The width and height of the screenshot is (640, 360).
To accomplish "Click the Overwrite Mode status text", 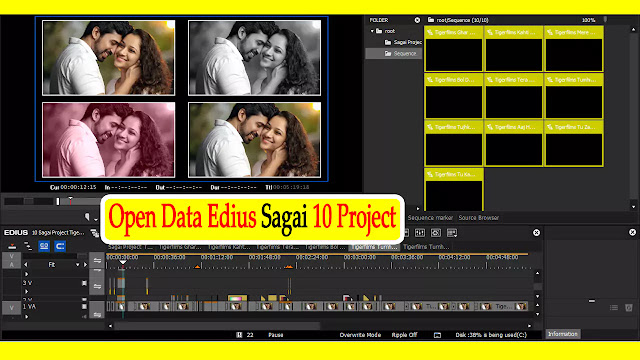I will [360, 335].
